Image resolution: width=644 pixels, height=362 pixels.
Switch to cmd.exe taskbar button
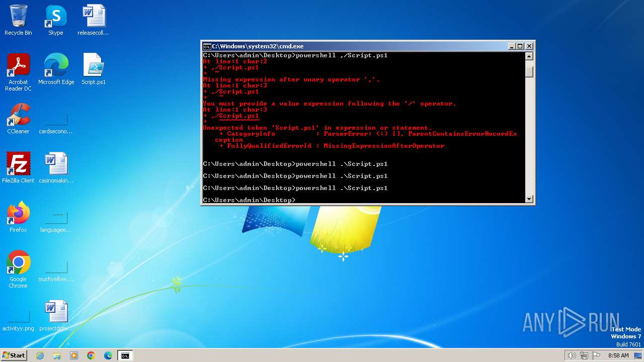tap(125, 355)
